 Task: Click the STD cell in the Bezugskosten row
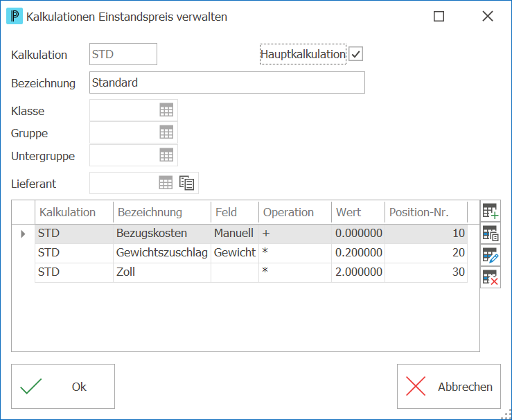(74, 234)
